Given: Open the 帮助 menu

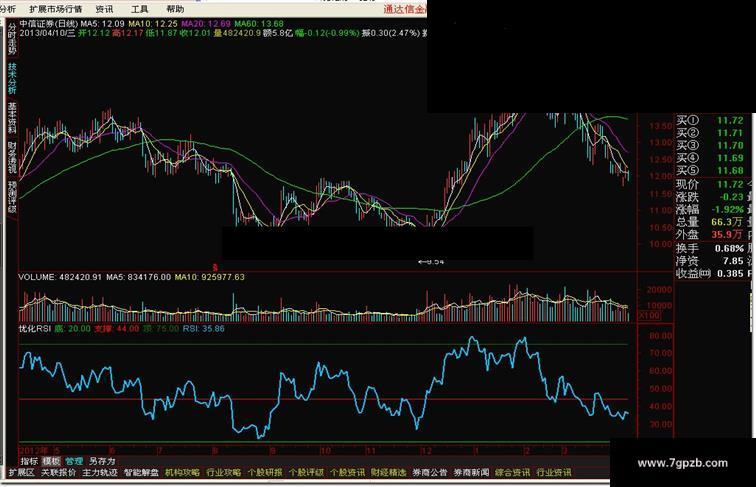Looking at the screenshot, I should [x=175, y=9].
